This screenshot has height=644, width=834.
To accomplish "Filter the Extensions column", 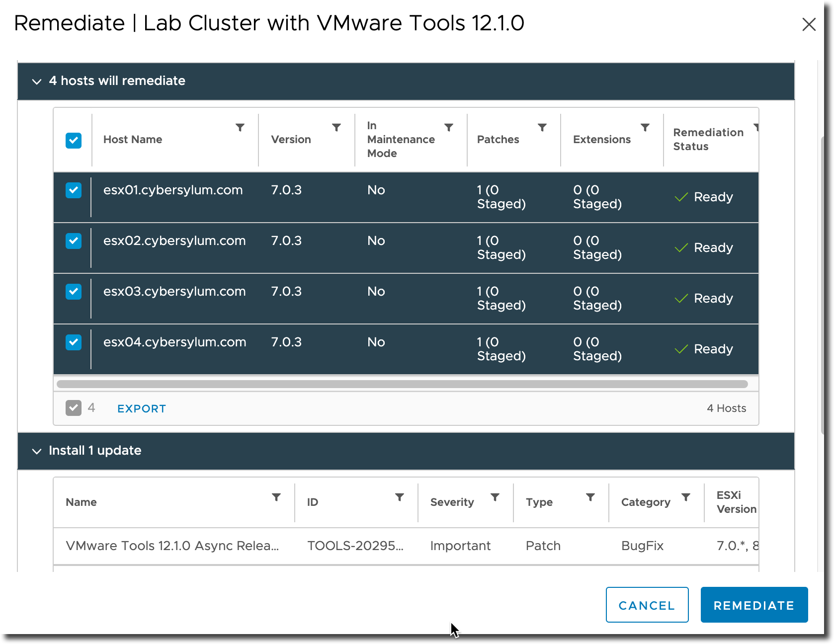I will pos(645,128).
